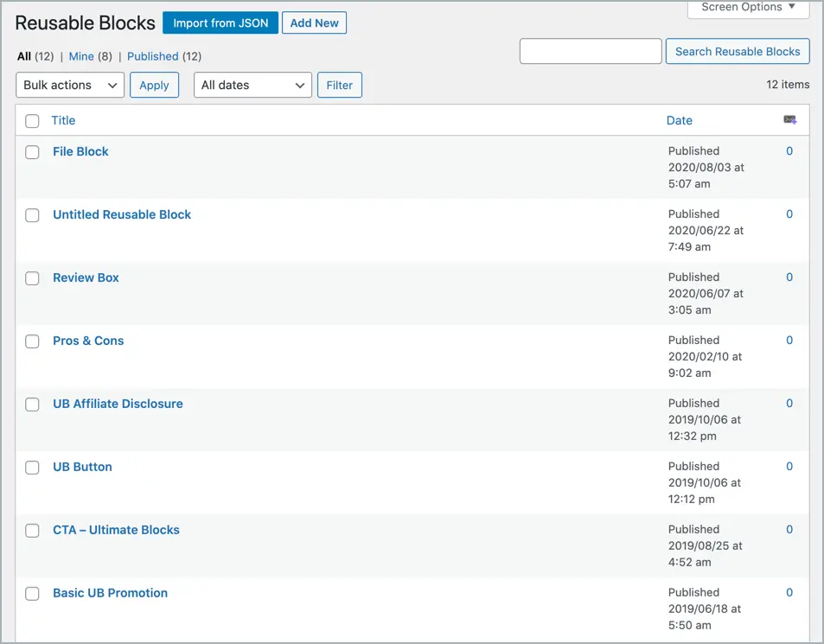Viewport: 824px width, 644px height.
Task: Click the Search Reusable Blocks button
Action: [738, 52]
